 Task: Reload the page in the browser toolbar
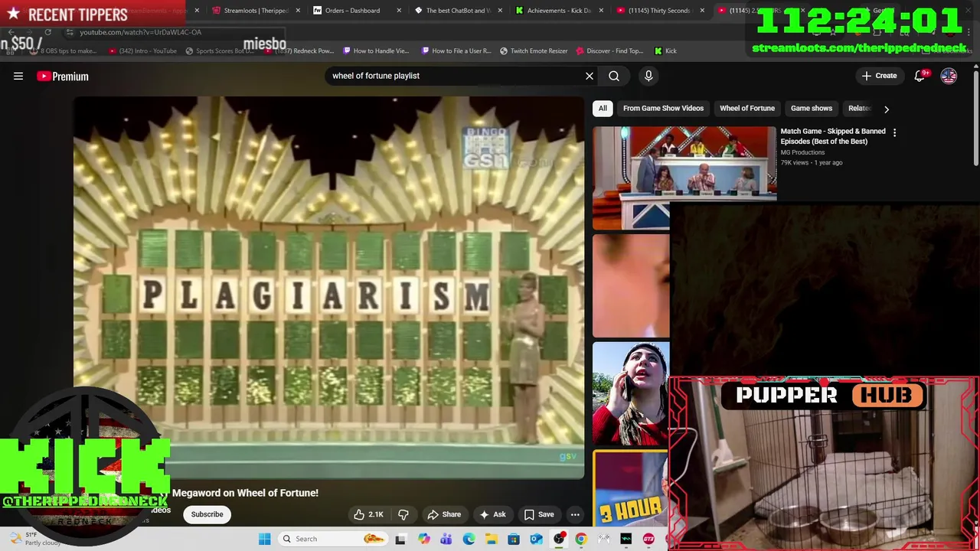[47, 32]
